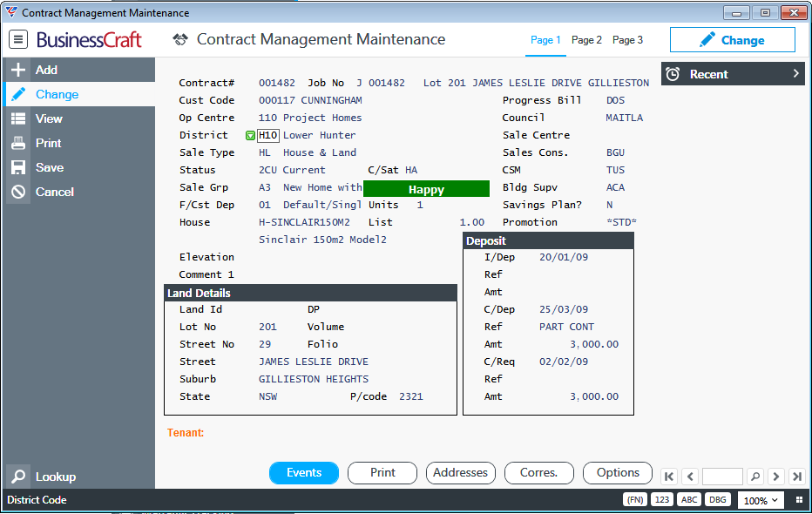Toggle the 123 numeric mode indicator
This screenshot has width=812, height=514.
click(662, 499)
